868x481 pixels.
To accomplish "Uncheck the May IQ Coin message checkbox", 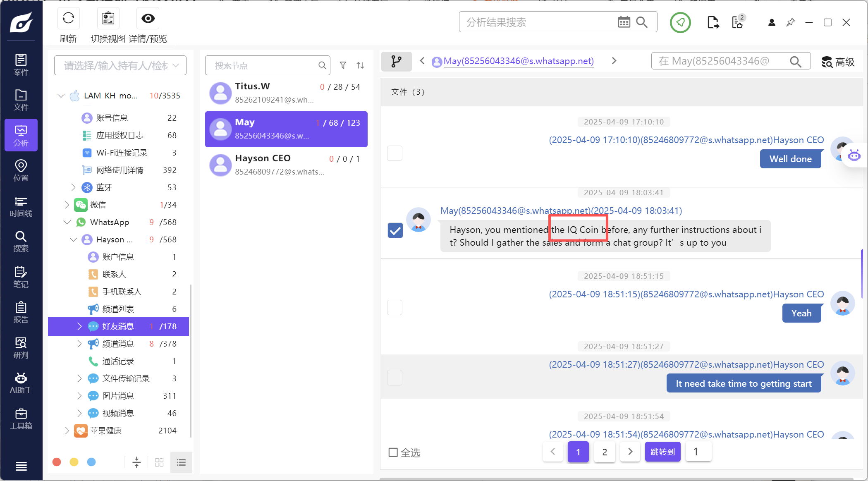I will tap(395, 230).
